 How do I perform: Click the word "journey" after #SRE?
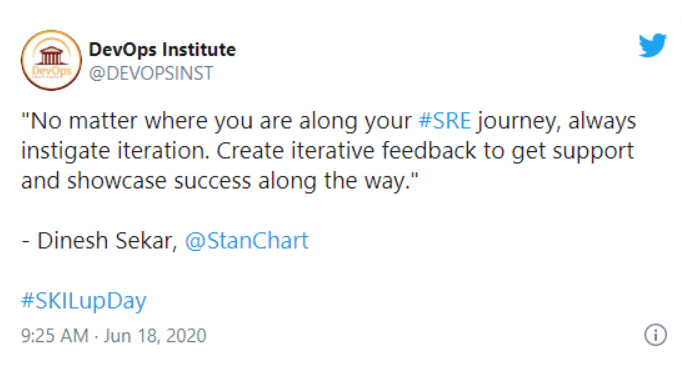517,121
